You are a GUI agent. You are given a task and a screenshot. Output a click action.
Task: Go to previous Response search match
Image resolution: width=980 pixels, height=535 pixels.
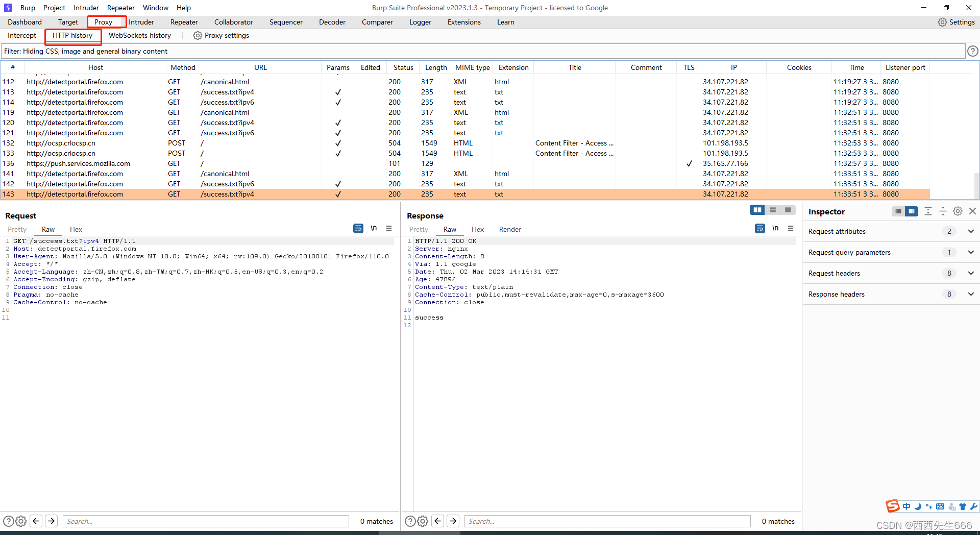coord(437,521)
